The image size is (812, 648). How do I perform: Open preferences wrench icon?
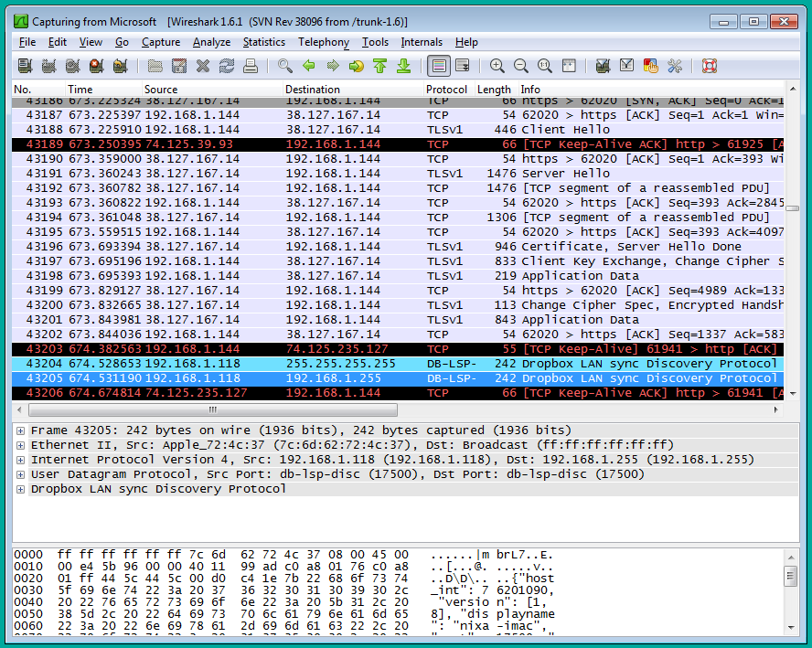tap(675, 66)
